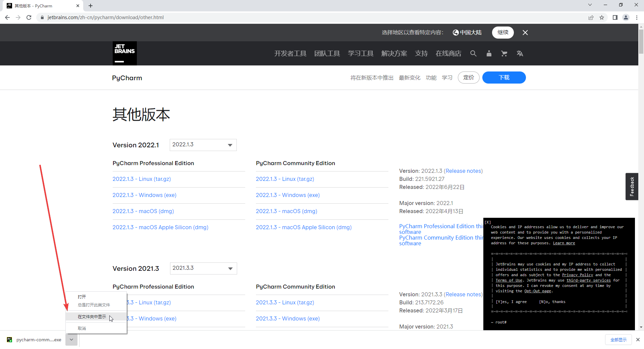This screenshot has width=644, height=349.
Task: Open 学习工具 nav menu
Action: (361, 53)
